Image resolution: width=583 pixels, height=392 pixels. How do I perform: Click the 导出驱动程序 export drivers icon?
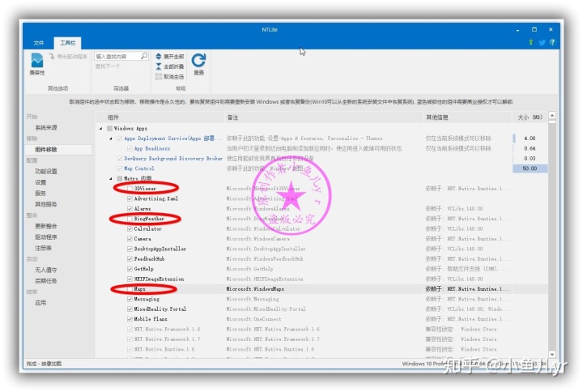pos(52,56)
